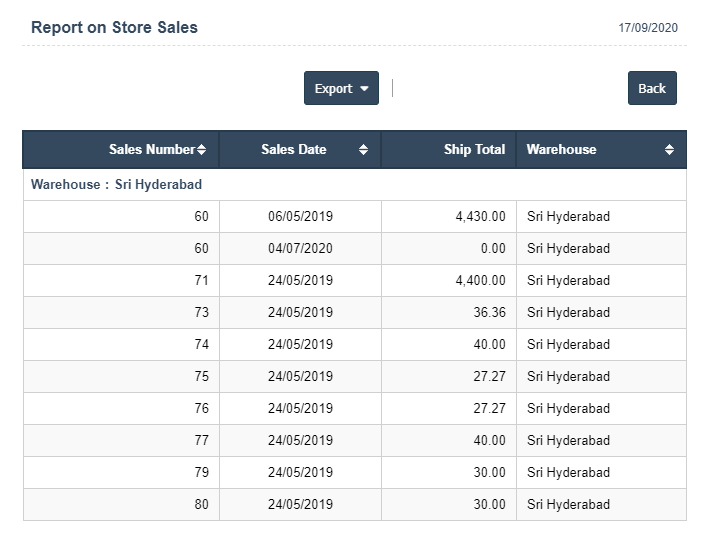Select the report date 17/09/2020
This screenshot has height=535, width=705.
click(x=648, y=28)
